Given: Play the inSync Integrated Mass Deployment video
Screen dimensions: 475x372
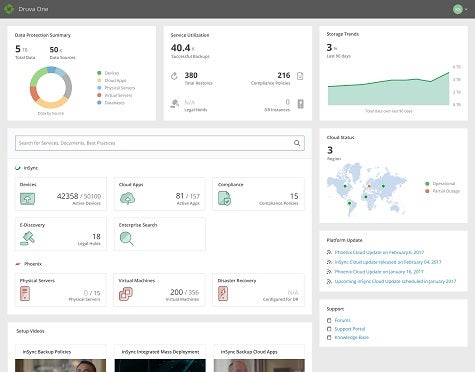Looking at the screenshot, I should click(160, 365).
